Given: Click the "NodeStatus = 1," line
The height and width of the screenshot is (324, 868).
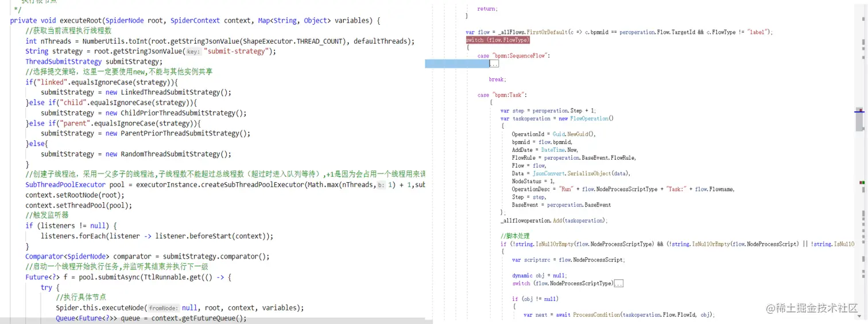Looking at the screenshot, I should pyautogui.click(x=533, y=181).
